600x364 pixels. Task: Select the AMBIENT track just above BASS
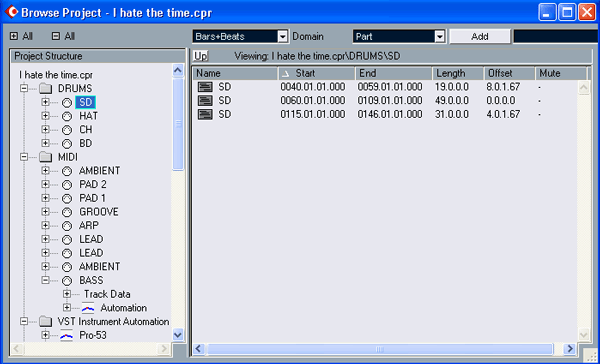coord(99,267)
